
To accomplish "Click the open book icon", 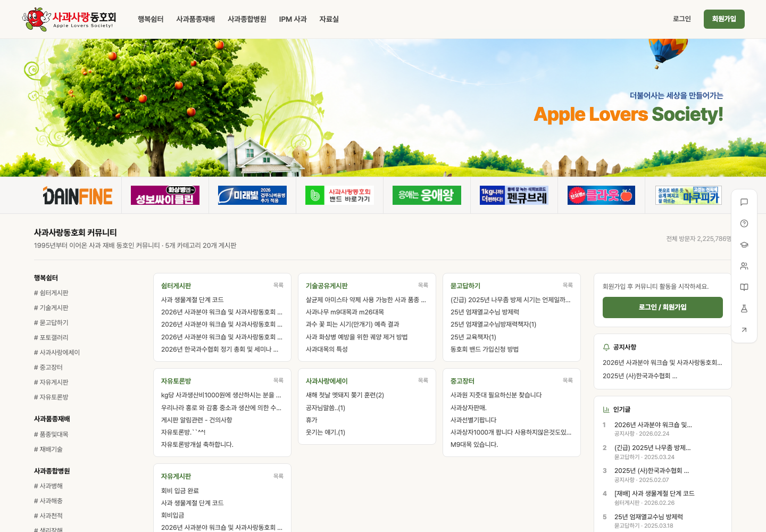I will coord(744,287).
